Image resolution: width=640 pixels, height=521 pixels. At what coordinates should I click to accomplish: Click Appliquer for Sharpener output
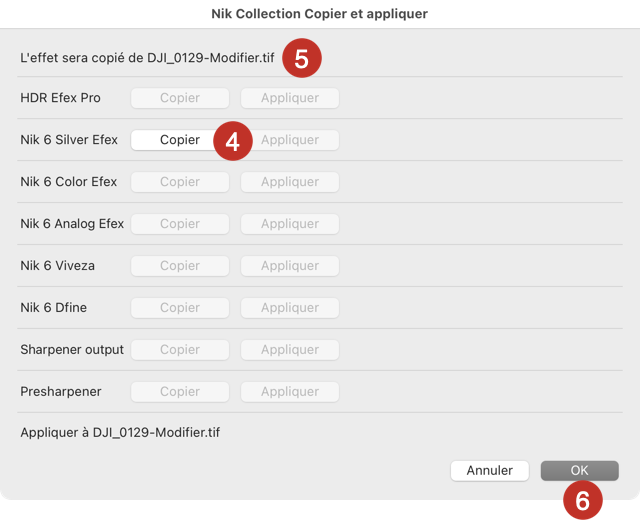tap(290, 350)
